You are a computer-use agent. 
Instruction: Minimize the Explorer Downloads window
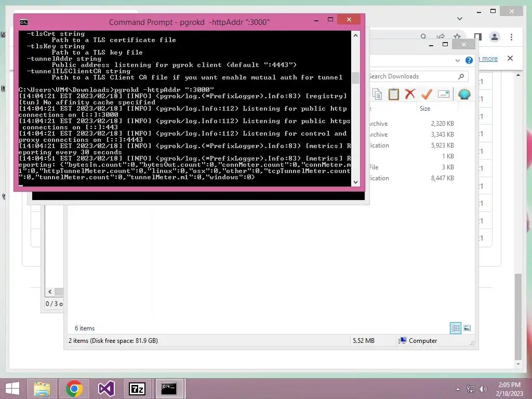pos(431,45)
